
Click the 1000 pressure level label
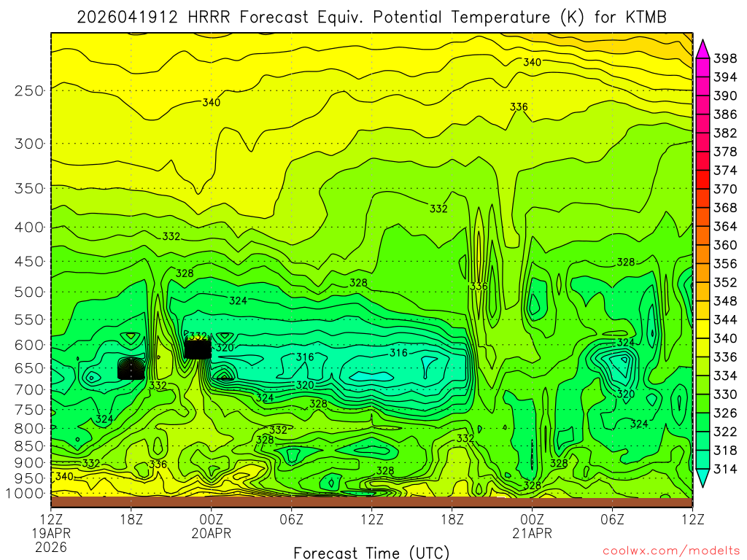tap(26, 494)
